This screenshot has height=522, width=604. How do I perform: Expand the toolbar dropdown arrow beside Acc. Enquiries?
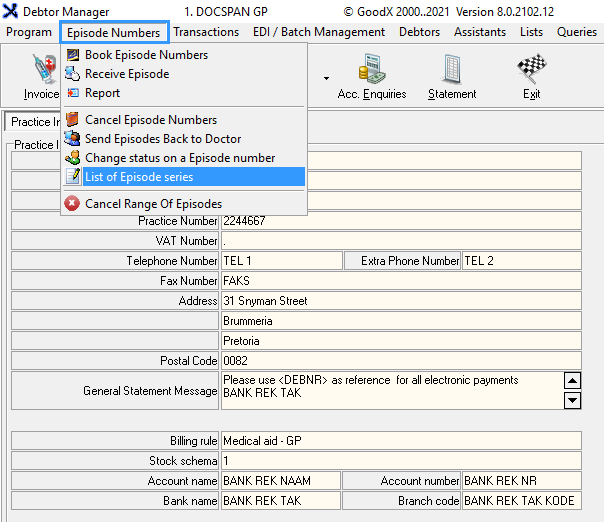326,77
